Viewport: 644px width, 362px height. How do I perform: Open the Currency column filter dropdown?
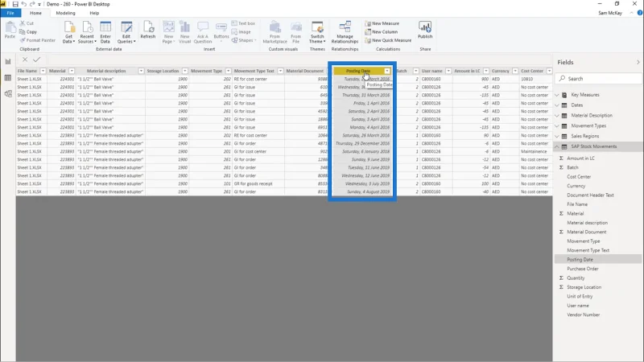coord(515,71)
